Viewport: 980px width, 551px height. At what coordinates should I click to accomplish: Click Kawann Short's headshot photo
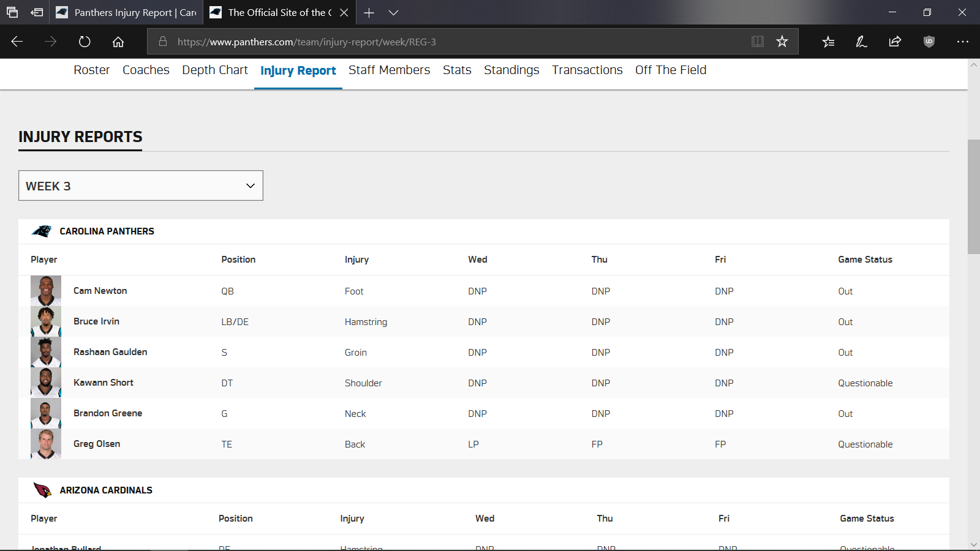tap(46, 383)
